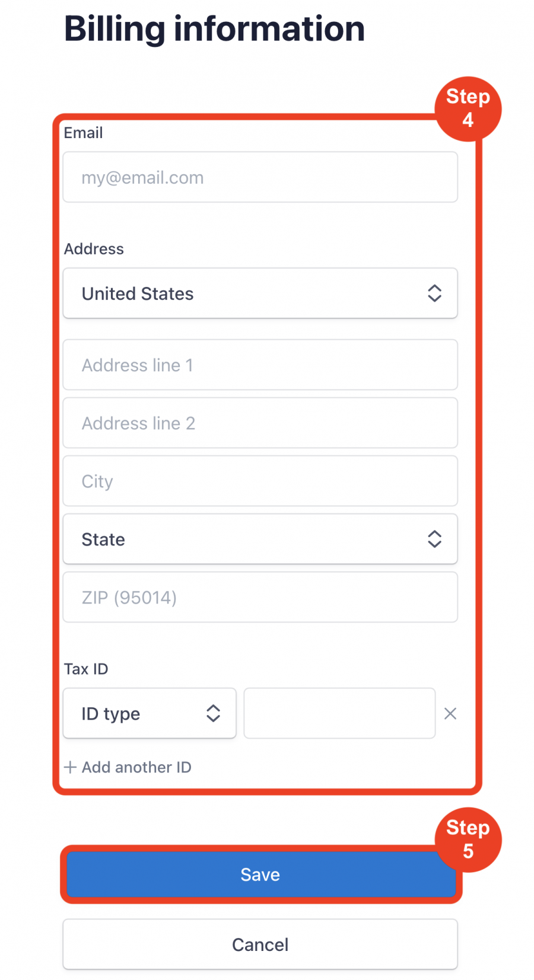Image resolution: width=534 pixels, height=980 pixels.
Task: Expand the State dropdown
Action: tap(260, 539)
